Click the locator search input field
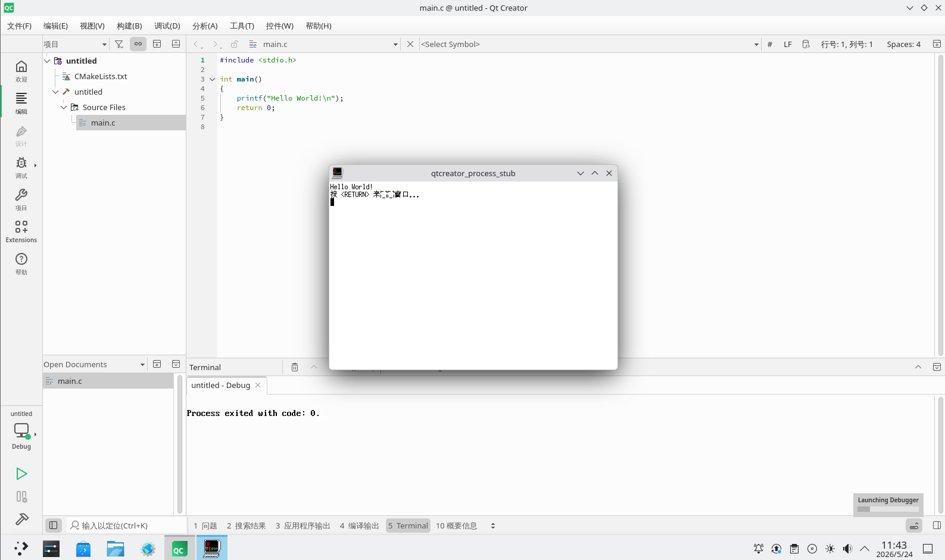This screenshot has width=945, height=560. pyautogui.click(x=126, y=525)
